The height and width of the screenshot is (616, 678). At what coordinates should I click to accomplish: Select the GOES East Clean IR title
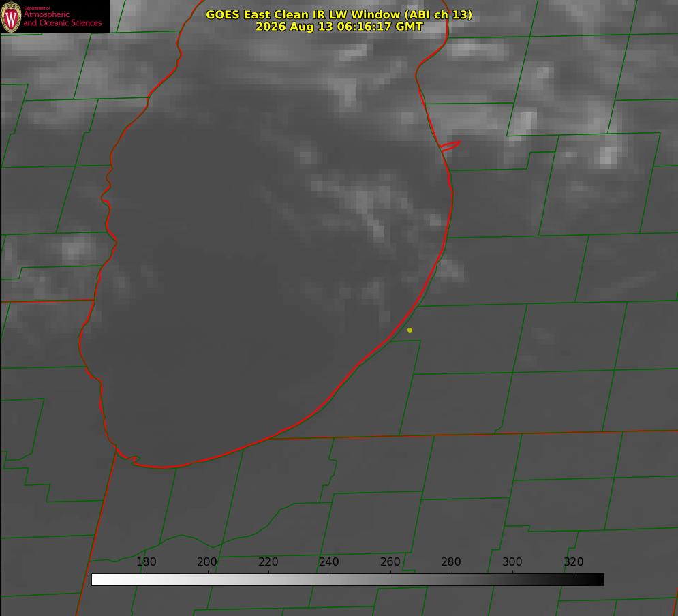pos(339,14)
